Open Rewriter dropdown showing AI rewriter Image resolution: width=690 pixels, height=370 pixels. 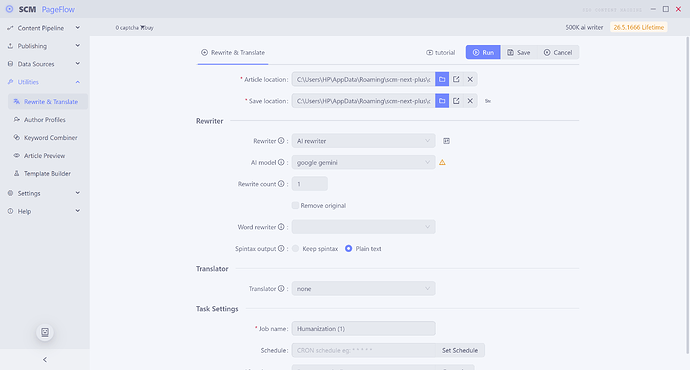(x=363, y=141)
